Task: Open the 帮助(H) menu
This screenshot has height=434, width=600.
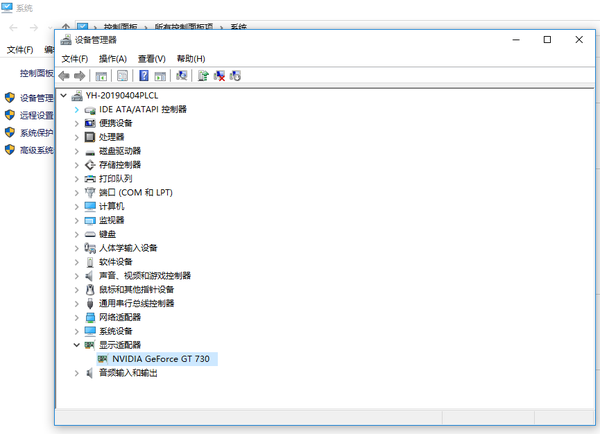Action: [191, 59]
